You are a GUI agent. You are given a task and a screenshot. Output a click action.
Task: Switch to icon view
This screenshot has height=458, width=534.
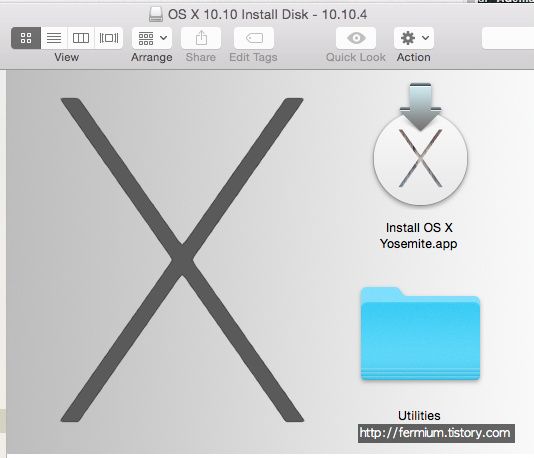pos(26,38)
